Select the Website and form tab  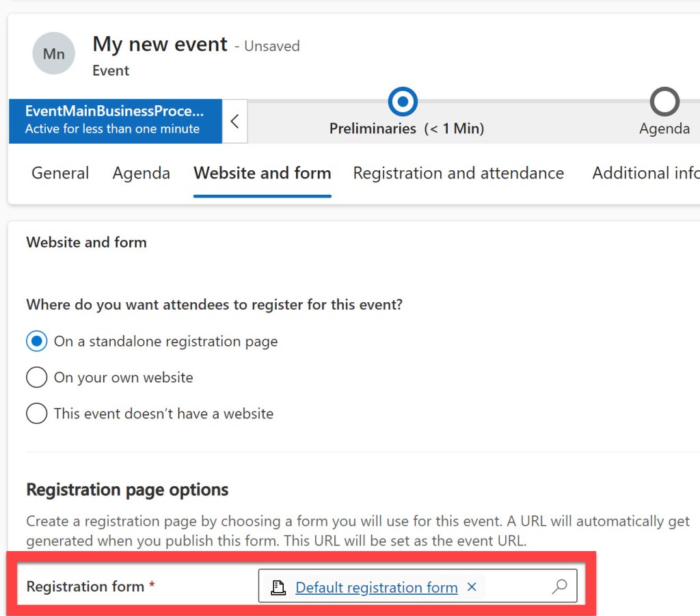262,174
